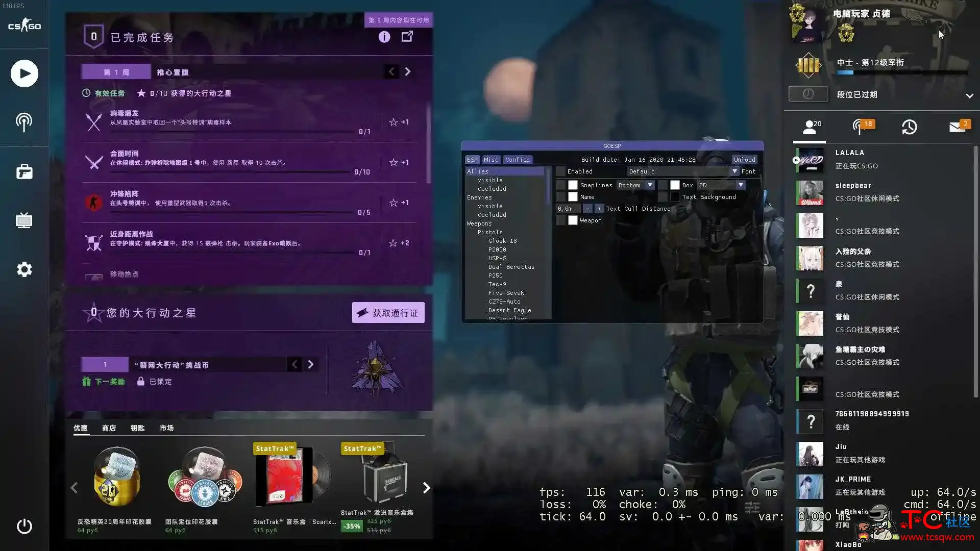Click the sergeant rank chevron emblem

(x=808, y=65)
